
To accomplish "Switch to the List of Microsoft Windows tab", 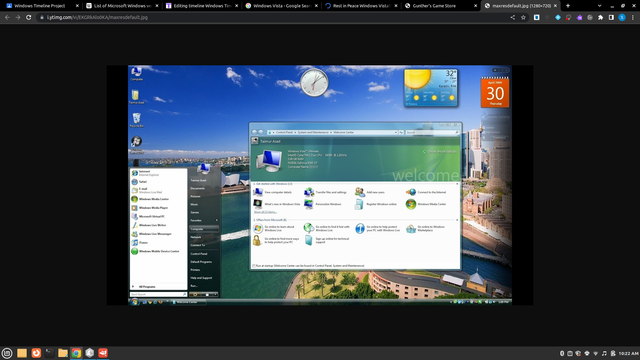I will coord(122,6).
